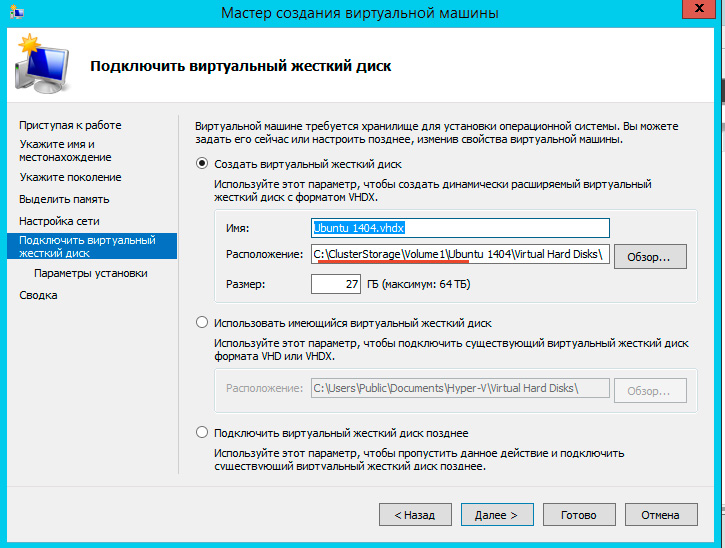
Task: Go to the 'Приступая к работе' step
Action: pyautogui.click(x=70, y=125)
